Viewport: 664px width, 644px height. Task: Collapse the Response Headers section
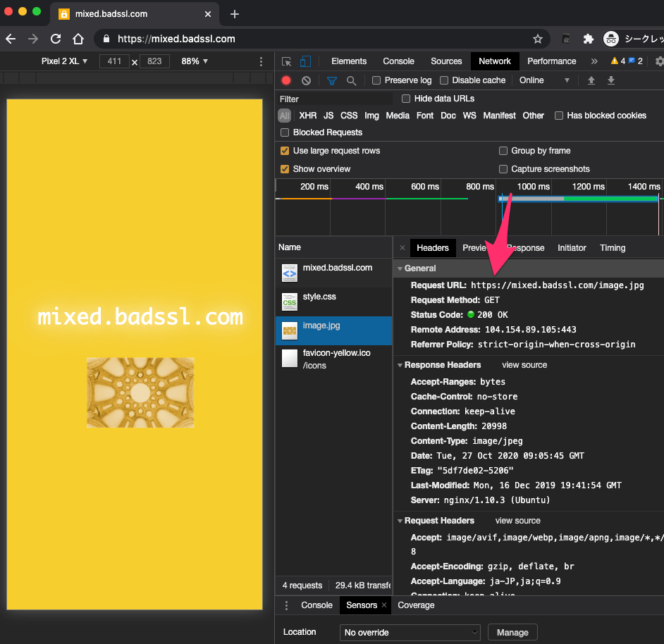(400, 365)
